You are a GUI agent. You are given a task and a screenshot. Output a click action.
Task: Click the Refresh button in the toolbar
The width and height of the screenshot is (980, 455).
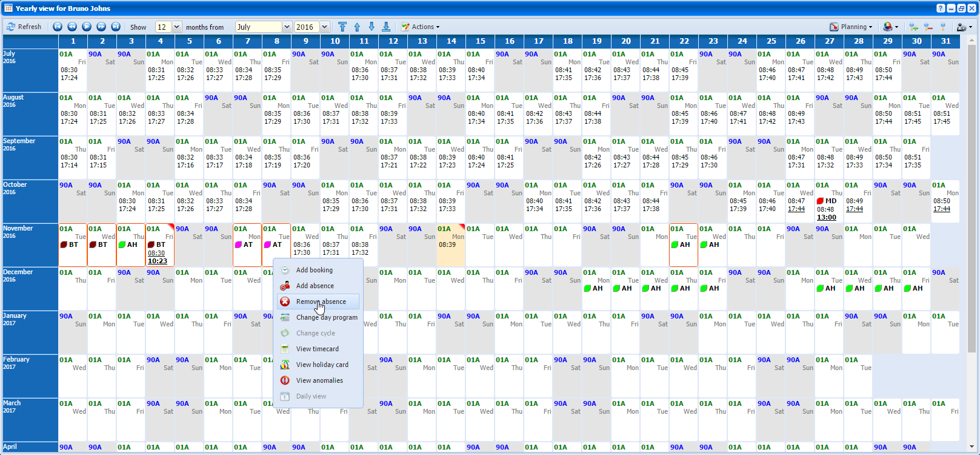(x=24, y=27)
